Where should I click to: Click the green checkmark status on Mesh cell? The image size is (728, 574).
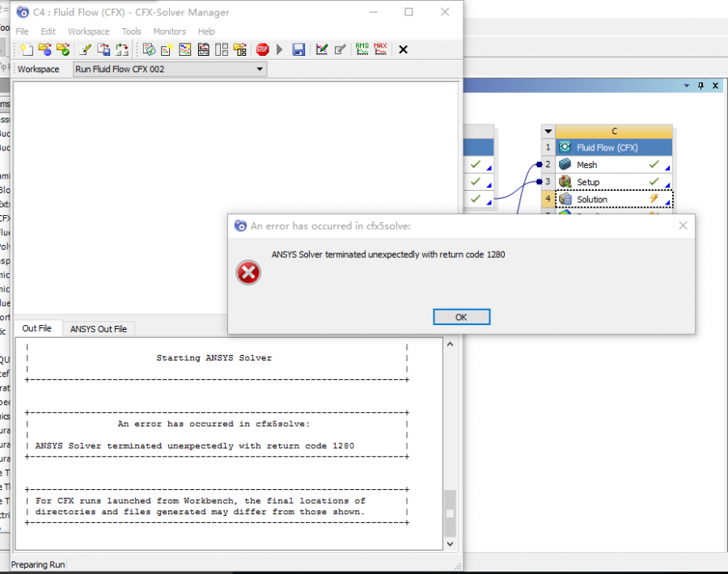point(654,164)
